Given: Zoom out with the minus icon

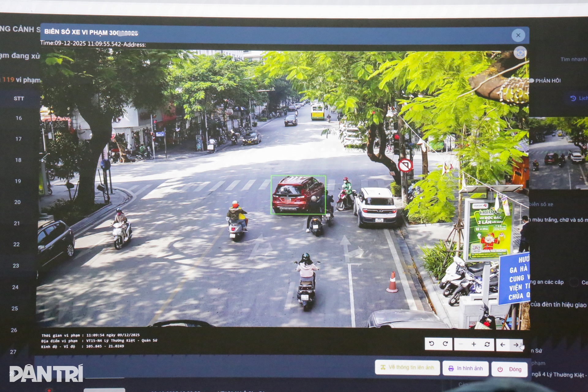Looking at the screenshot, I should (461, 344).
